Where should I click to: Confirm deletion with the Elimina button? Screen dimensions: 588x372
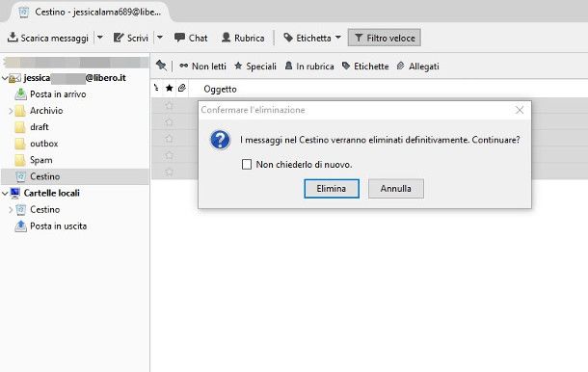pyautogui.click(x=332, y=189)
